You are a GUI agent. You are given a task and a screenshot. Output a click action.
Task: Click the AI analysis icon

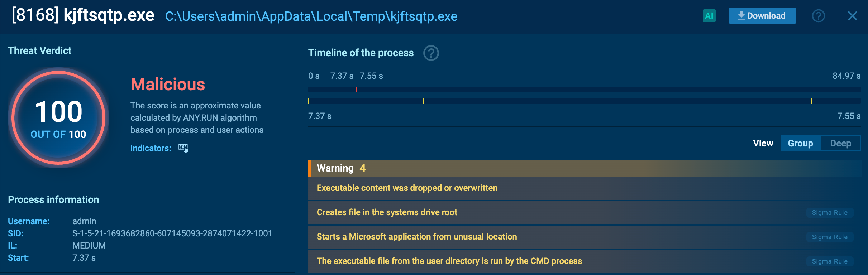tap(709, 16)
